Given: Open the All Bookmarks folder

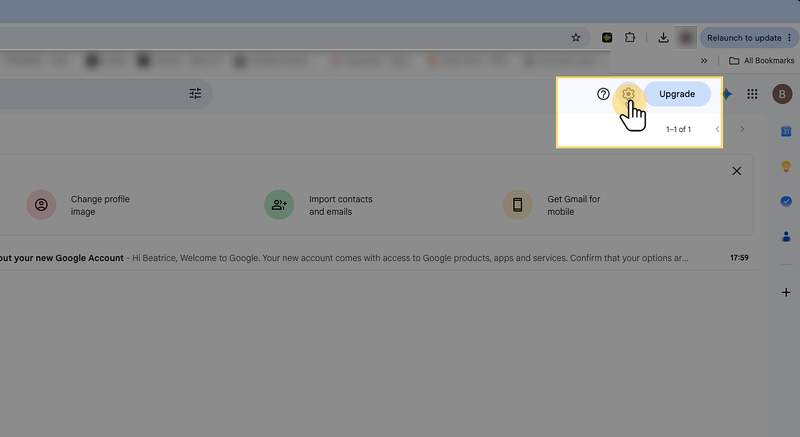Looking at the screenshot, I should (x=762, y=61).
